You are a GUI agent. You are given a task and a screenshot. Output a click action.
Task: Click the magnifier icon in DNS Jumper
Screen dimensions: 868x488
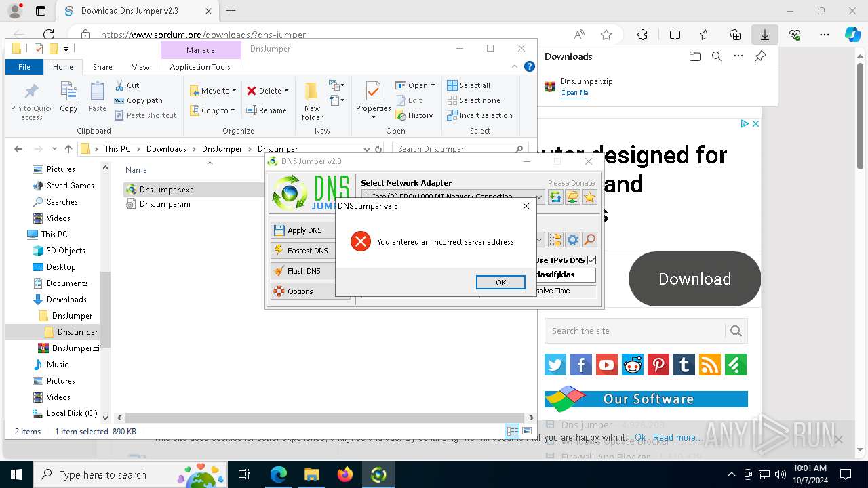pyautogui.click(x=589, y=240)
